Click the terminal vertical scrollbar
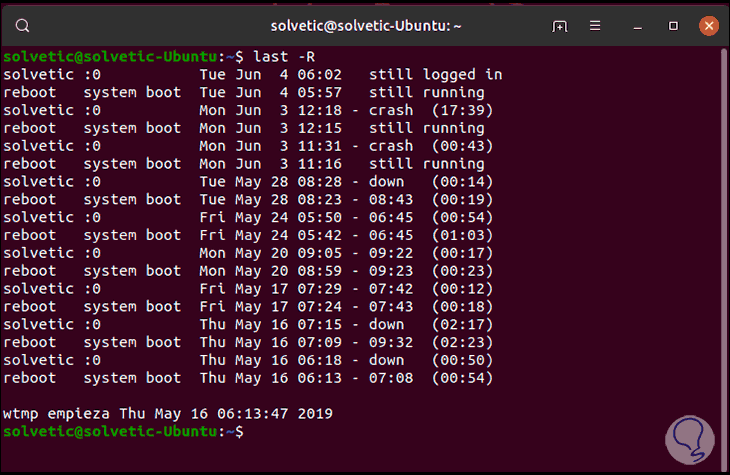Viewport: 730px width, 475px height. 724,258
